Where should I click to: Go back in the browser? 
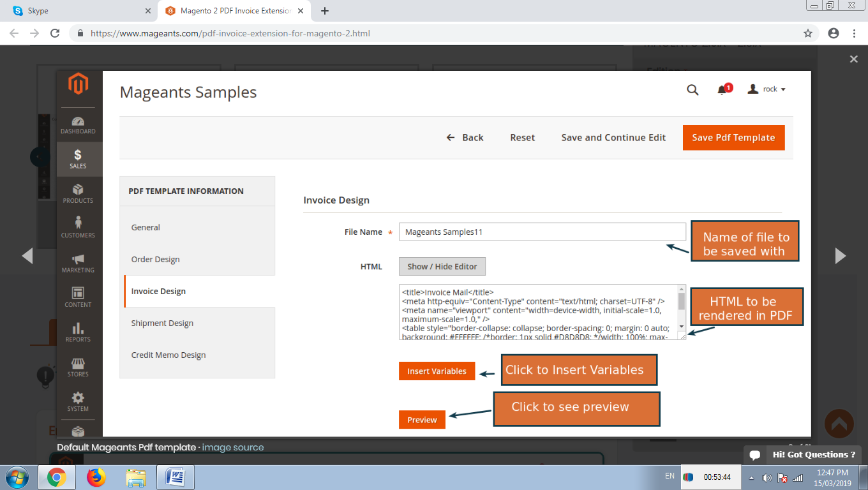14,33
